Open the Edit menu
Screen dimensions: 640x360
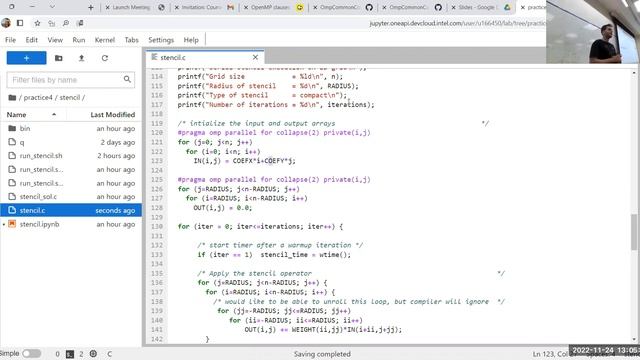pyautogui.click(x=31, y=40)
